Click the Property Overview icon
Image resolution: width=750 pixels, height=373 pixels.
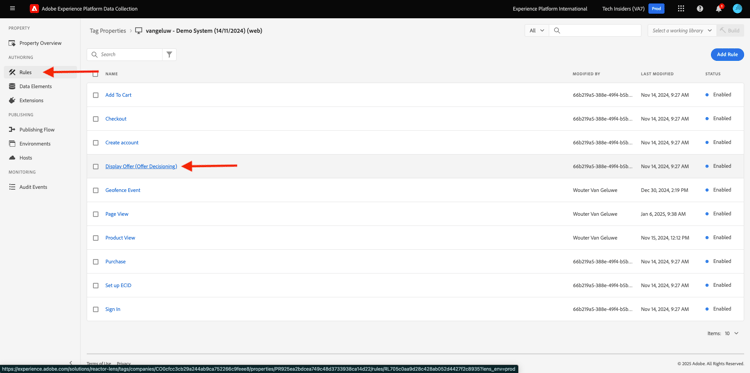pos(12,43)
